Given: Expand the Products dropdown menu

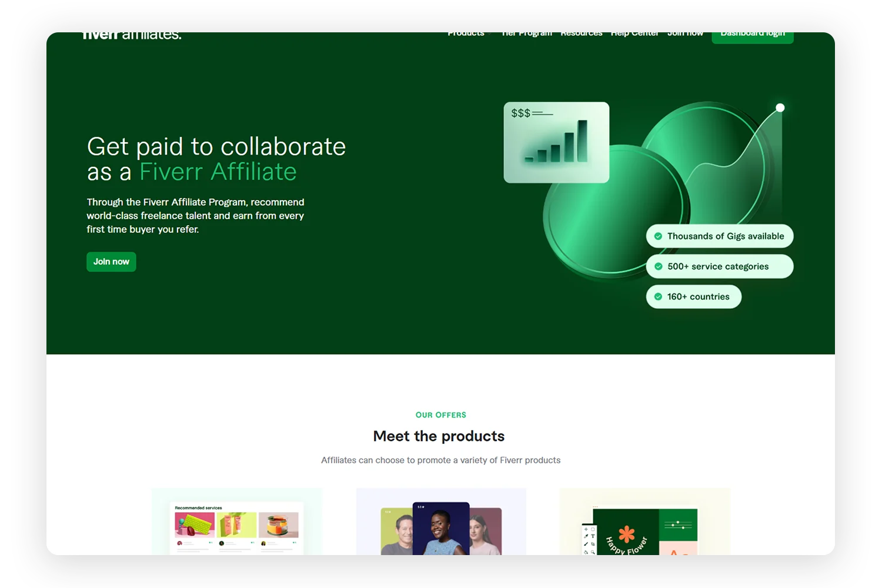Looking at the screenshot, I should [469, 34].
